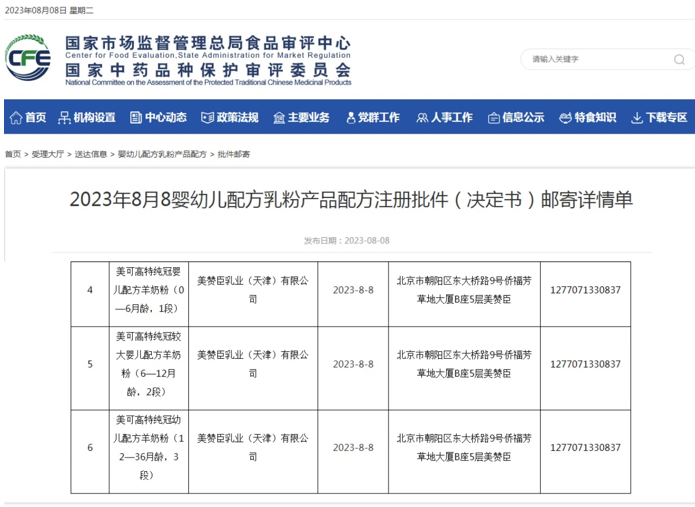Open the 机构设置 menu
695x507 pixels.
click(x=94, y=117)
